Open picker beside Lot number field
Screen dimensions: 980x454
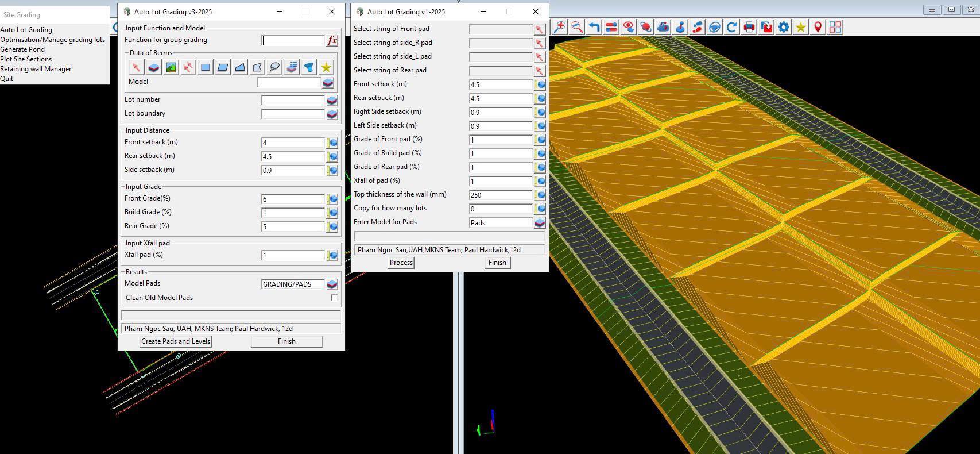coord(332,100)
